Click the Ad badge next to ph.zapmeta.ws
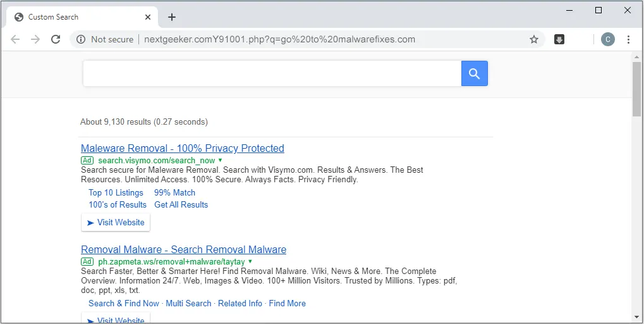Image resolution: width=644 pixels, height=324 pixels. point(87,261)
